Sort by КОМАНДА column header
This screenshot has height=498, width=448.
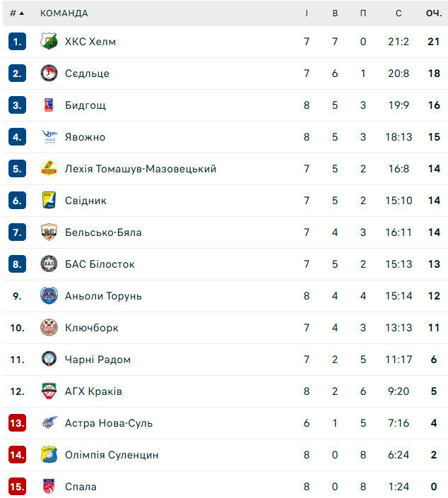(x=64, y=13)
